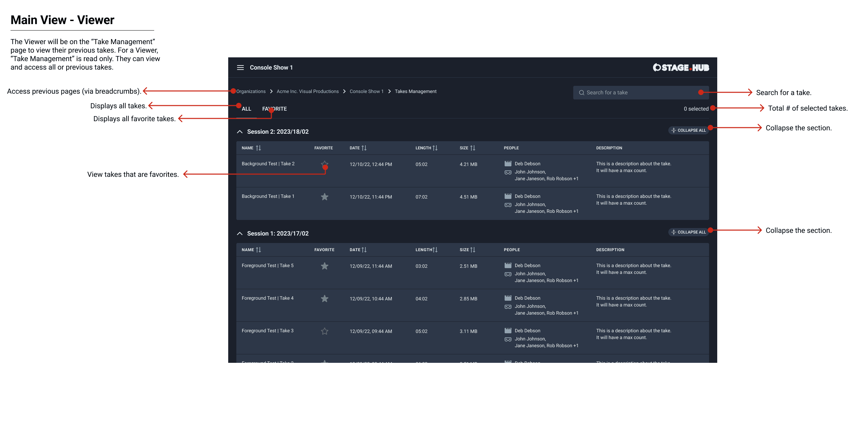Select Foreground Test | Take 5 name
Screen dimensions: 868x429
[268, 265]
